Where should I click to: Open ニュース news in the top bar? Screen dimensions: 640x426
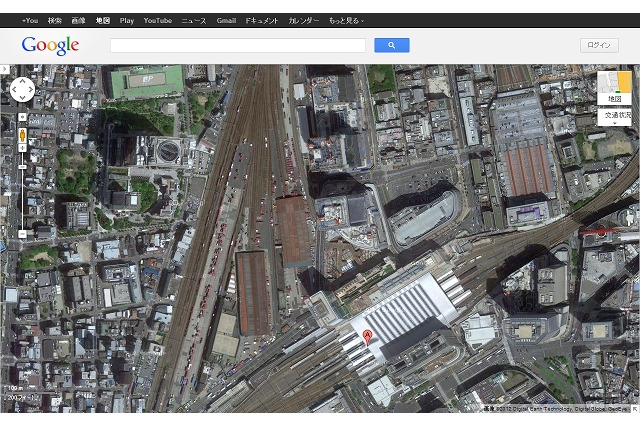point(194,20)
